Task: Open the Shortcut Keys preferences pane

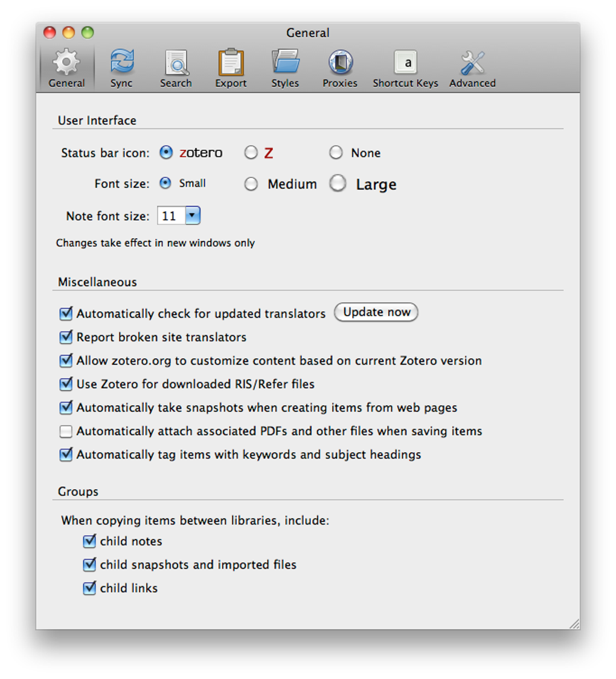Action: (405, 68)
